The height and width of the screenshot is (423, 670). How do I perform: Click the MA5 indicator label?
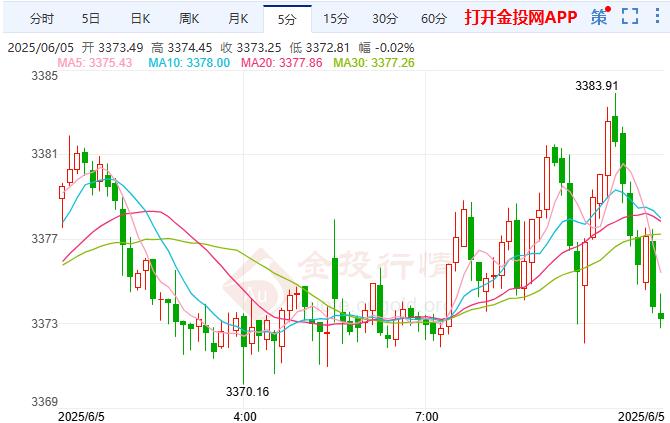95,63
